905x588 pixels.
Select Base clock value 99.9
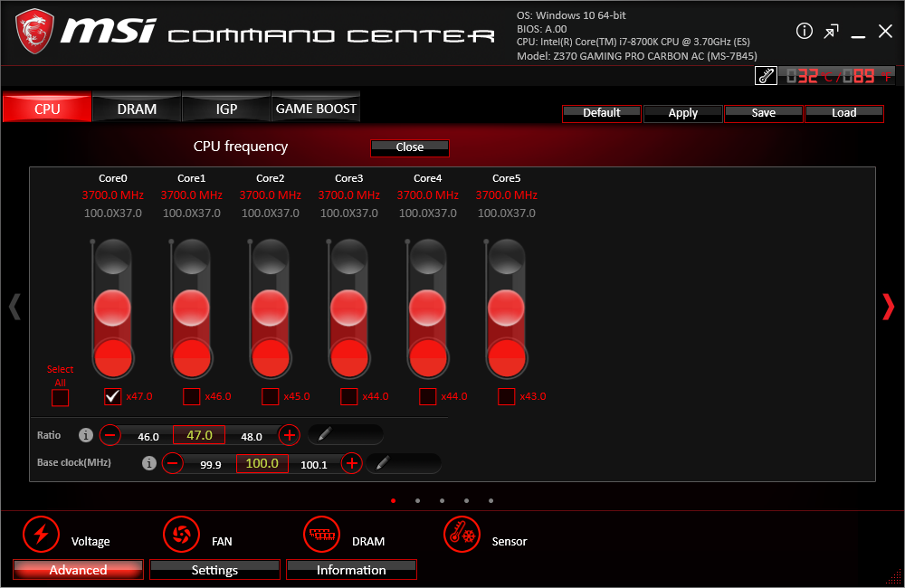(x=211, y=464)
